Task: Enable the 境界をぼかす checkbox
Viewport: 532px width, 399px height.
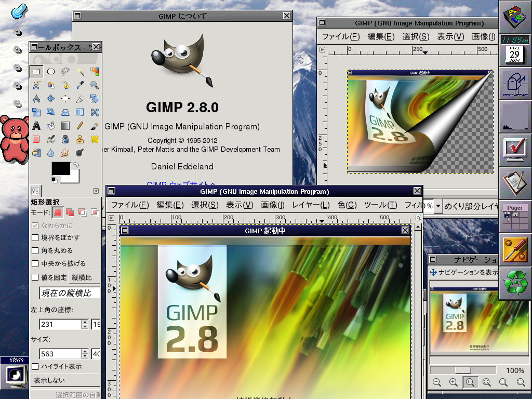Action: click(x=35, y=237)
